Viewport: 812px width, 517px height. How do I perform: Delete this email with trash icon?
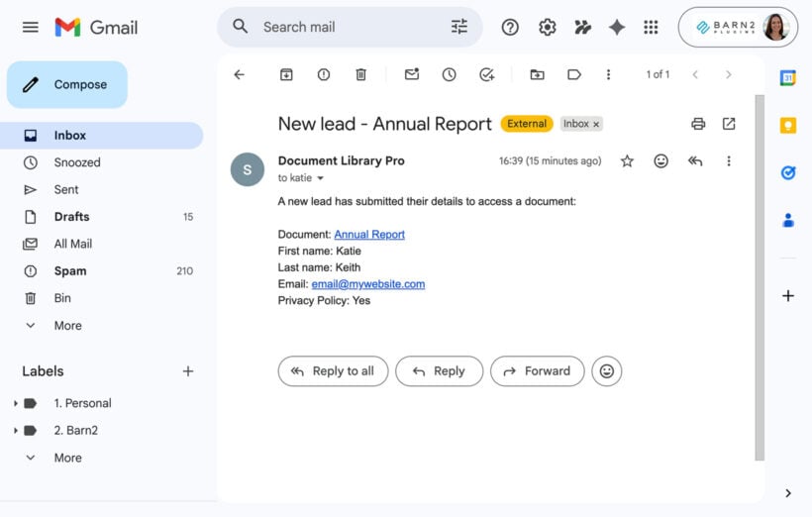pyautogui.click(x=361, y=74)
